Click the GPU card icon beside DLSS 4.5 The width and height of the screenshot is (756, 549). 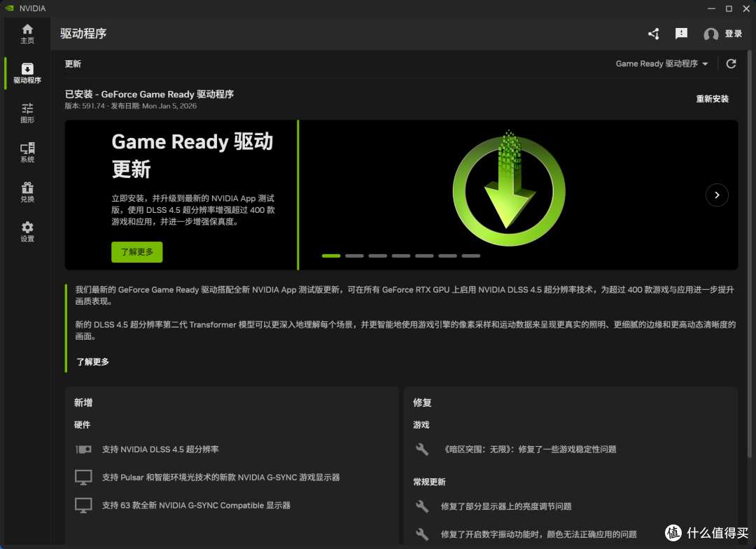tap(83, 450)
